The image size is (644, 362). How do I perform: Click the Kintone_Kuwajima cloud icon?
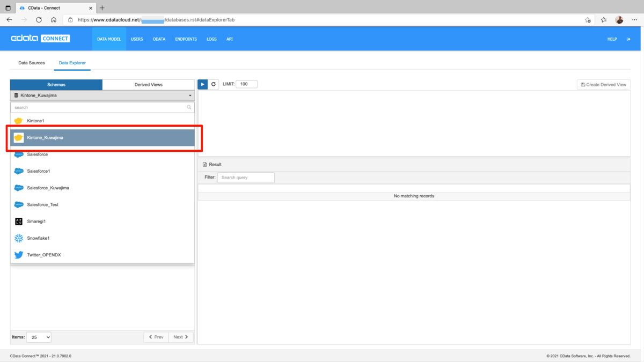pos(19,138)
